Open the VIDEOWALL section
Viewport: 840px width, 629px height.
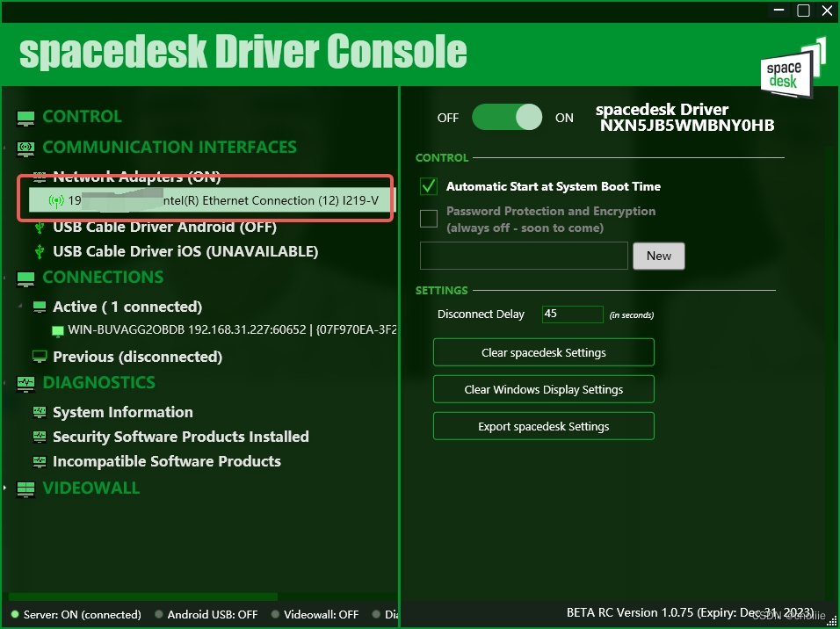coord(91,488)
